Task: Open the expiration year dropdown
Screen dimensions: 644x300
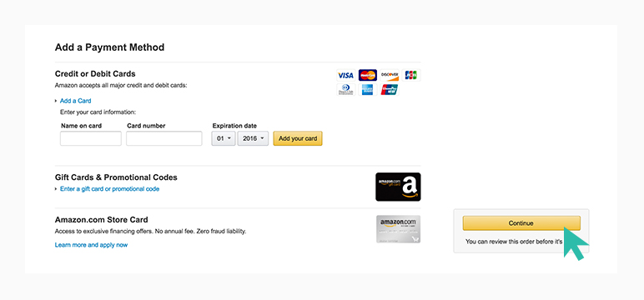Action: (x=253, y=138)
